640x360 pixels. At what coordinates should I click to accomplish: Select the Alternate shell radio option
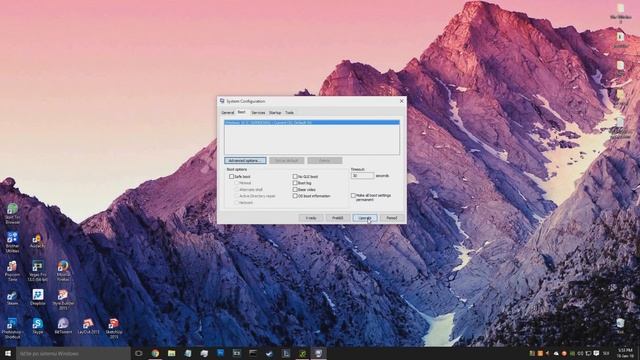[x=236, y=189]
